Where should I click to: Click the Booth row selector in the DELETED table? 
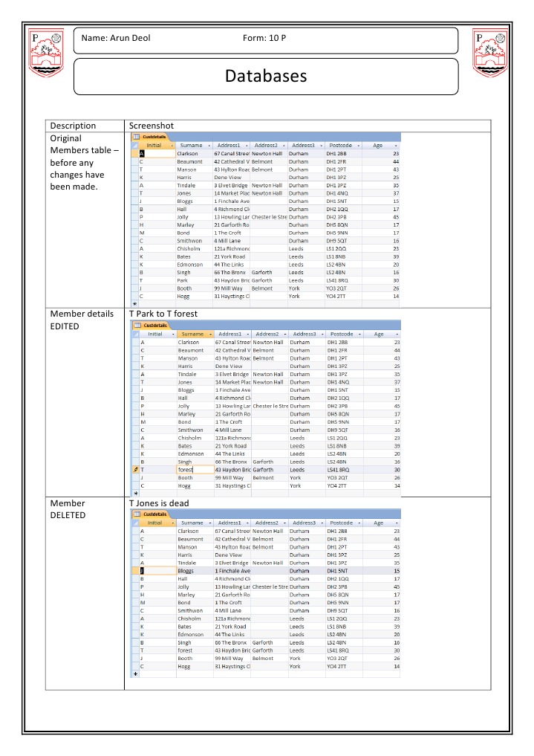click(x=136, y=658)
